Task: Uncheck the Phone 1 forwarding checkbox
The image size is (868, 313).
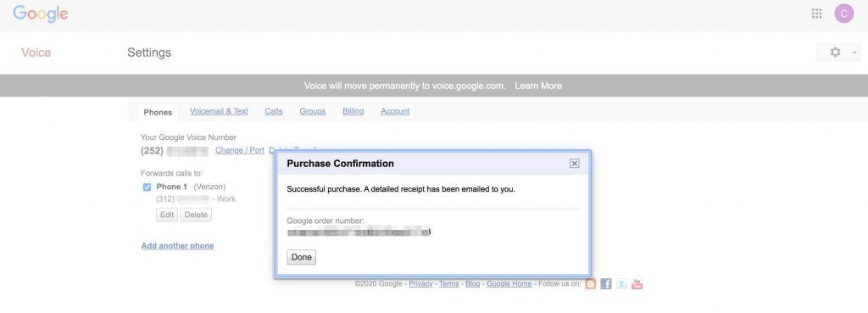Action: click(x=147, y=187)
